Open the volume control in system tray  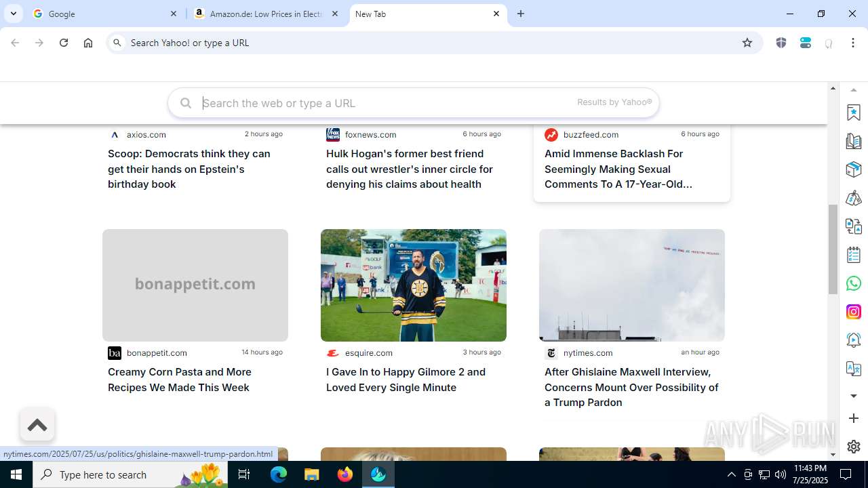coord(781,474)
